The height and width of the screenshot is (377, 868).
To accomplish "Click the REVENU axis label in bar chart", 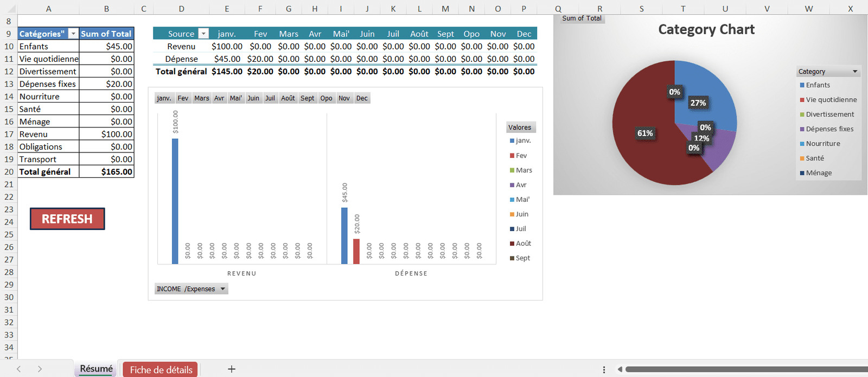I will coord(242,273).
